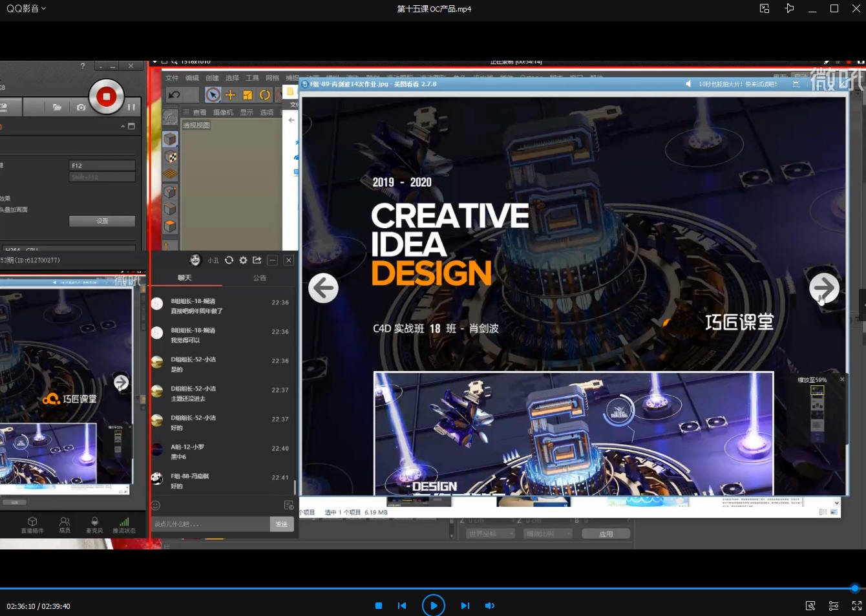Click the camera screenshot icon in recorder

pos(81,107)
